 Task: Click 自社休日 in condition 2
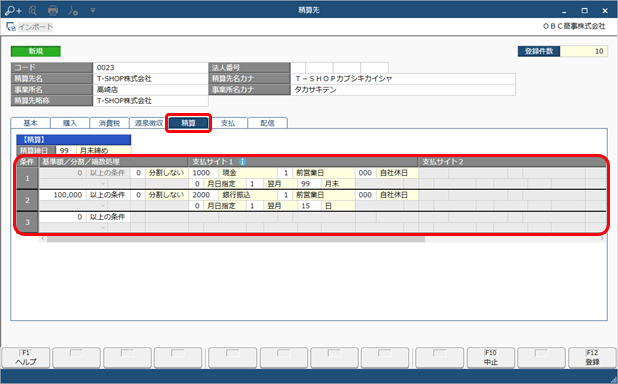[397, 195]
